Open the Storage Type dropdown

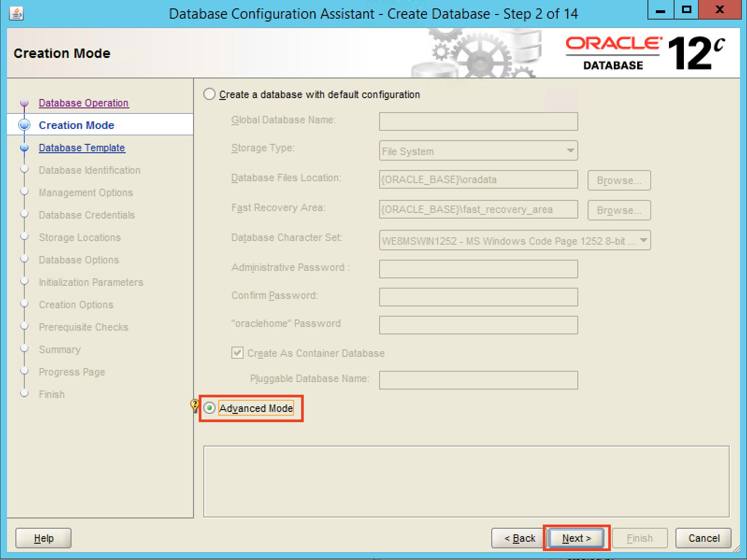coord(478,151)
